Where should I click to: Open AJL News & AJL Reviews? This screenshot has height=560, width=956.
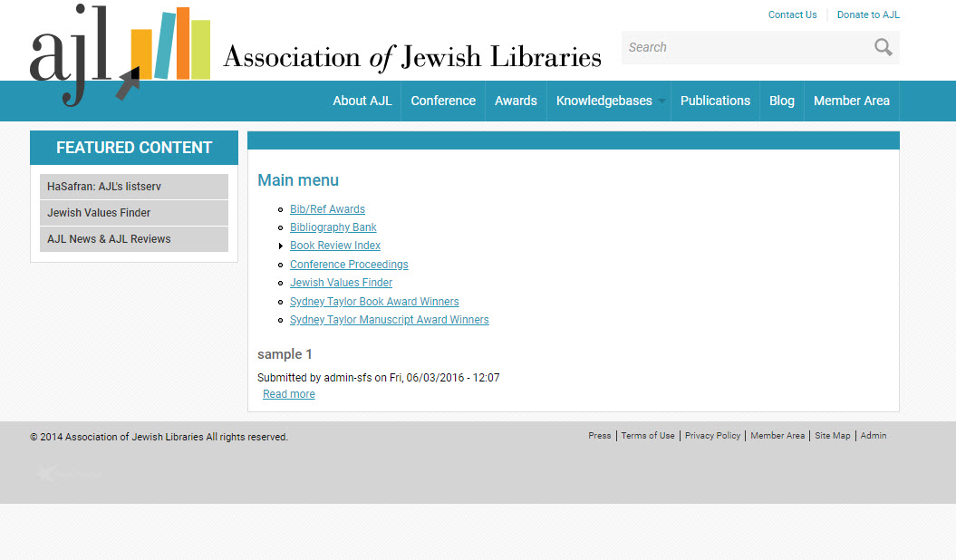(134, 239)
